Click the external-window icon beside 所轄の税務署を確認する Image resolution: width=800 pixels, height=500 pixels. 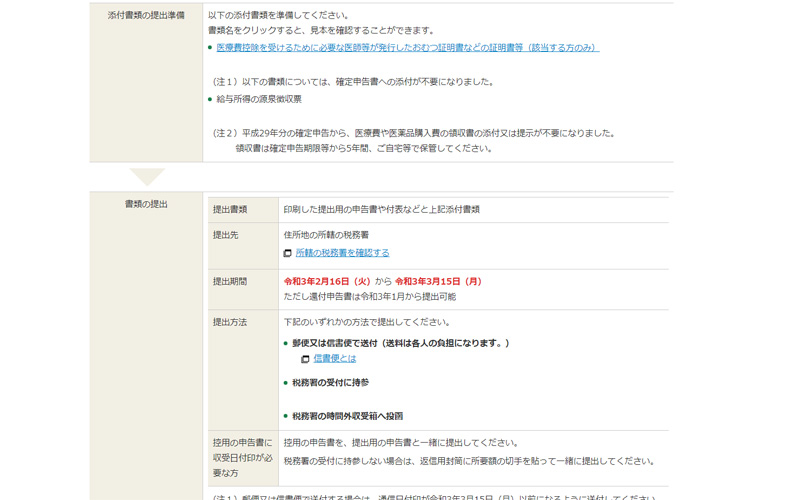click(x=287, y=253)
